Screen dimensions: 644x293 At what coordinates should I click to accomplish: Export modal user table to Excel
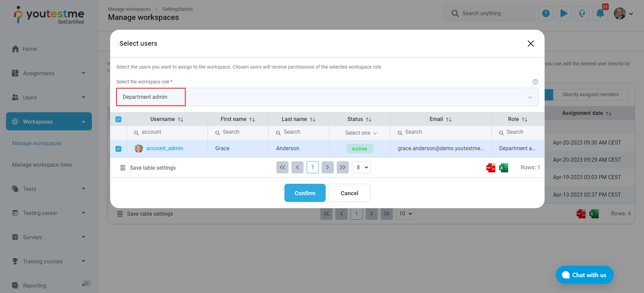[504, 168]
